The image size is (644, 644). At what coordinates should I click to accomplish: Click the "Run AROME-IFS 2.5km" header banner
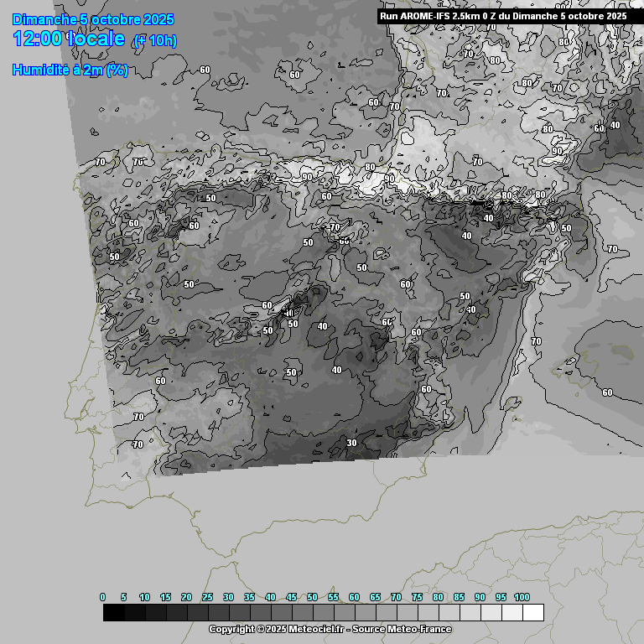tap(503, 15)
